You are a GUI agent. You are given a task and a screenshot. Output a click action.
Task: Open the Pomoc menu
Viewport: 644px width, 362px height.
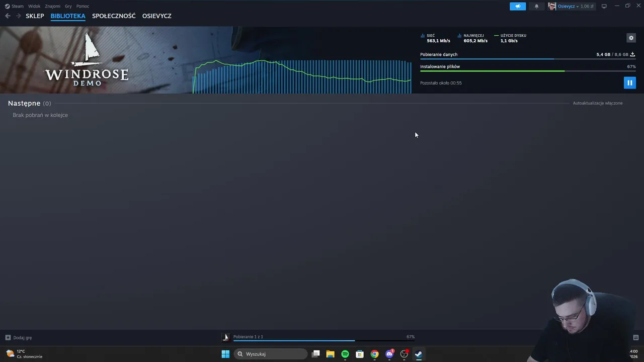click(83, 6)
